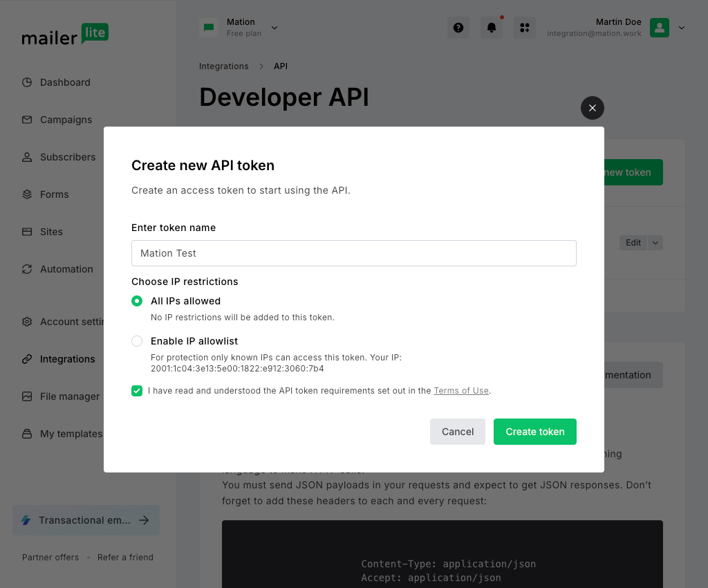Click the integration@mation.work email text
This screenshot has height=588, width=708.
594,33
